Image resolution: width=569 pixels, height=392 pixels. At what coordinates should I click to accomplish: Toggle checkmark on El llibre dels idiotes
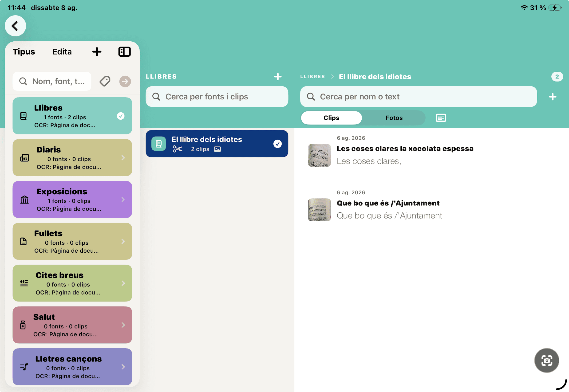(278, 144)
